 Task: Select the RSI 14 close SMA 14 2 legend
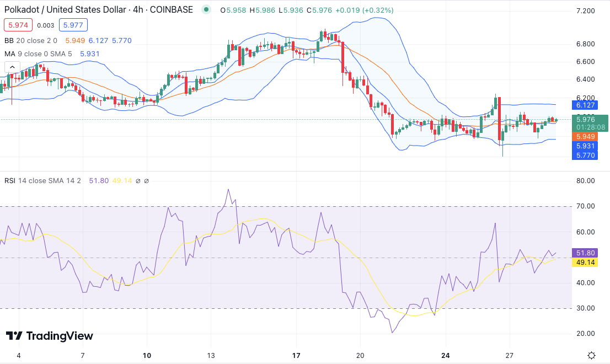[x=43, y=180]
